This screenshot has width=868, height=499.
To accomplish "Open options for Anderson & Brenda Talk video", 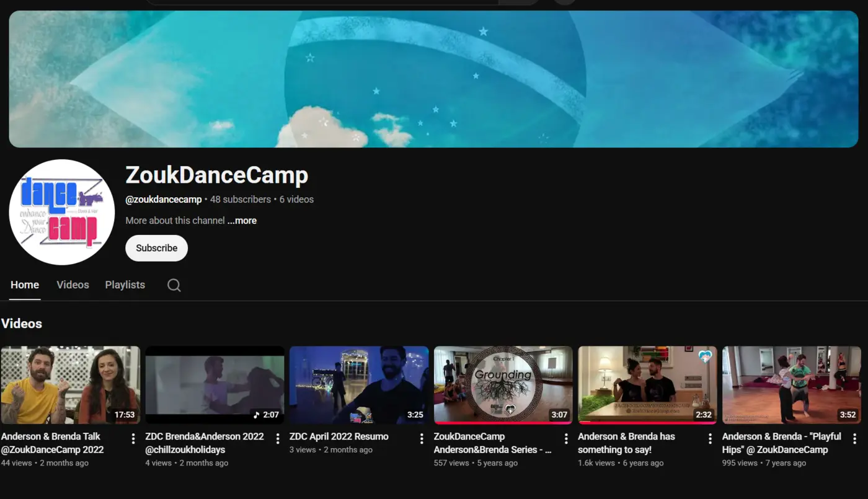I will pyautogui.click(x=133, y=439).
